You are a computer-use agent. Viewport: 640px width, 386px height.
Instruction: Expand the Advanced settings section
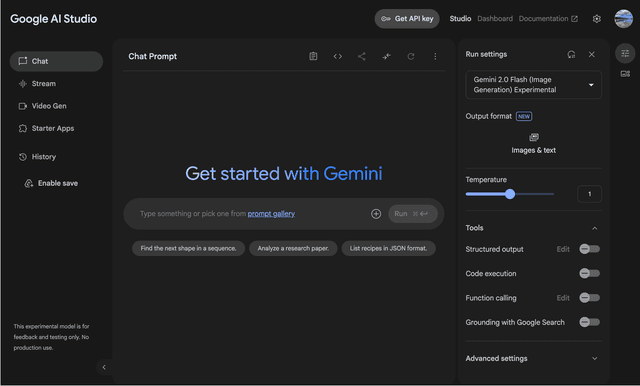(x=595, y=358)
